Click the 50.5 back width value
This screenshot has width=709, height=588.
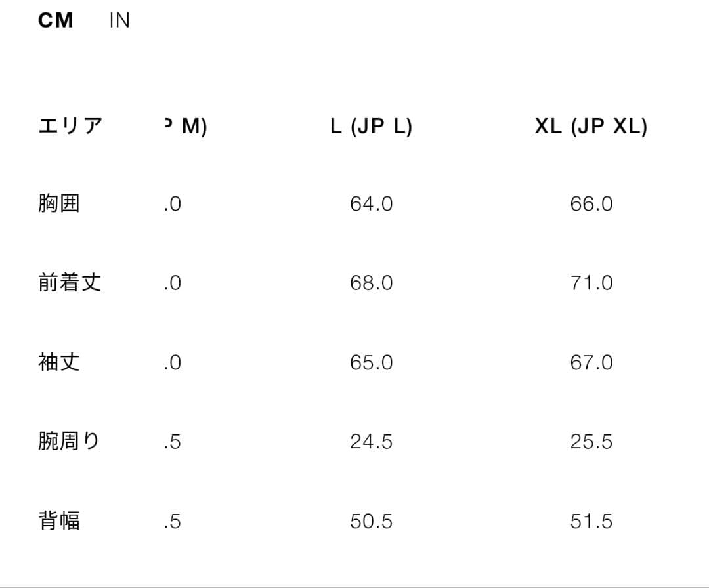pyautogui.click(x=372, y=520)
